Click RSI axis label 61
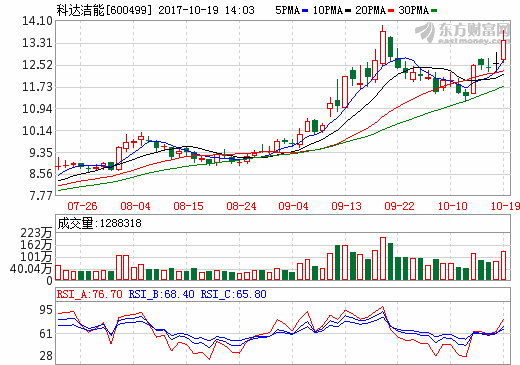 (x=46, y=334)
